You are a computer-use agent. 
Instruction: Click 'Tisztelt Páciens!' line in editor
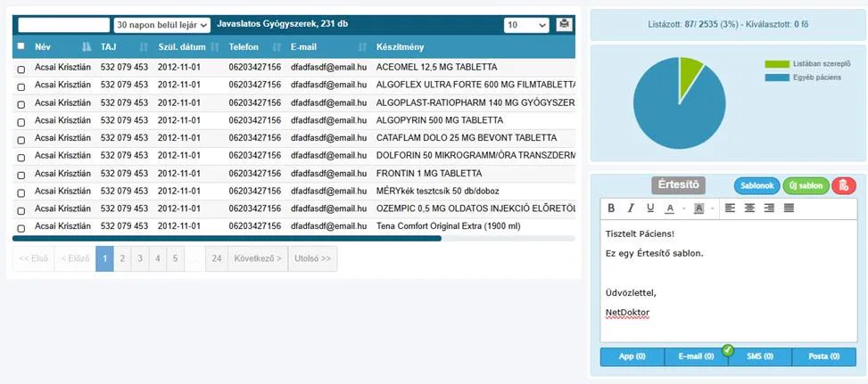[x=640, y=233]
